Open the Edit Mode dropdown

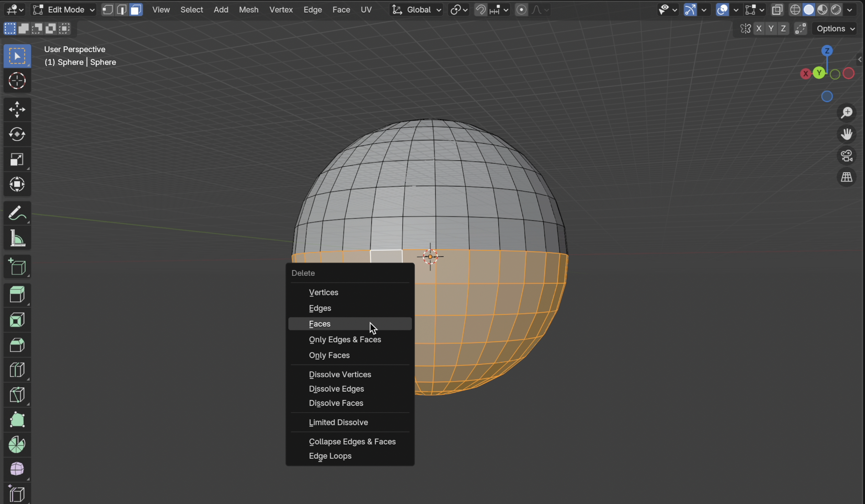tap(64, 10)
